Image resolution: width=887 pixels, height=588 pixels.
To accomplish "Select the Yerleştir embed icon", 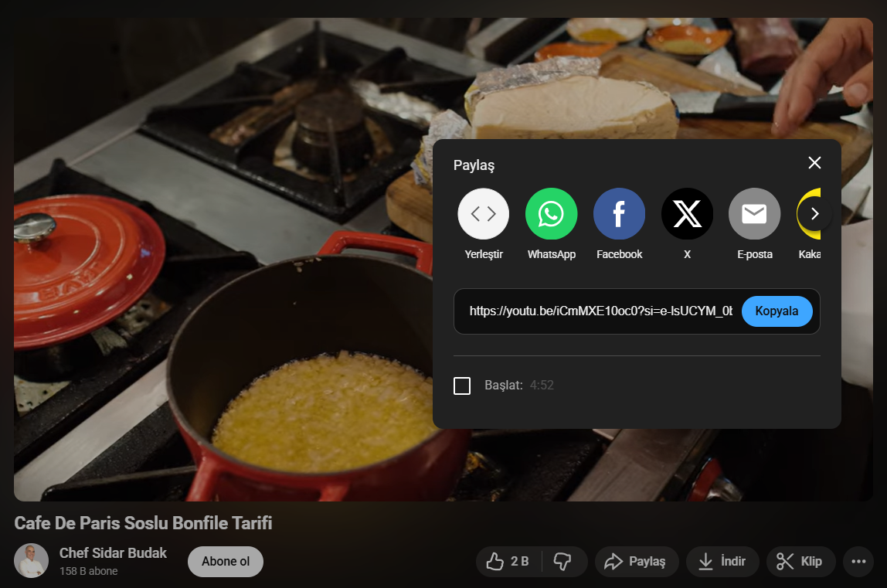I will (x=483, y=214).
